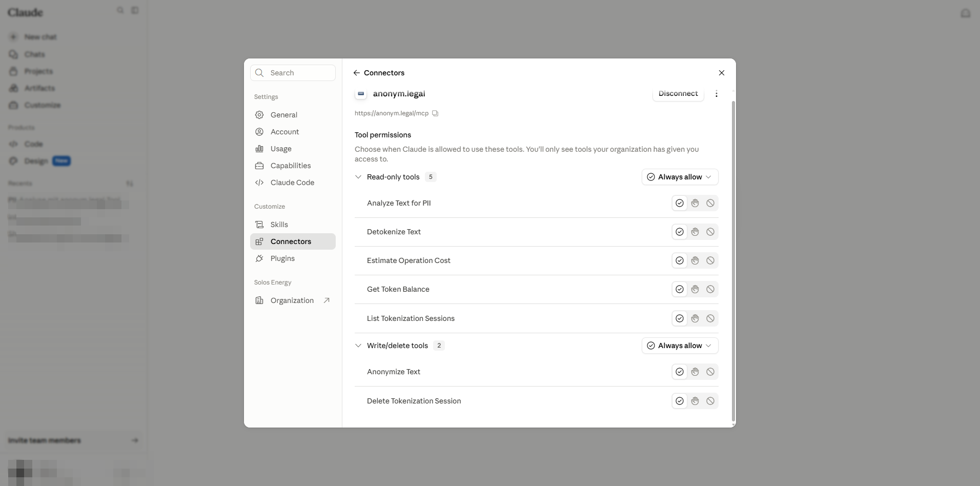Open Account settings
This screenshot has width=980, height=486.
(293, 132)
